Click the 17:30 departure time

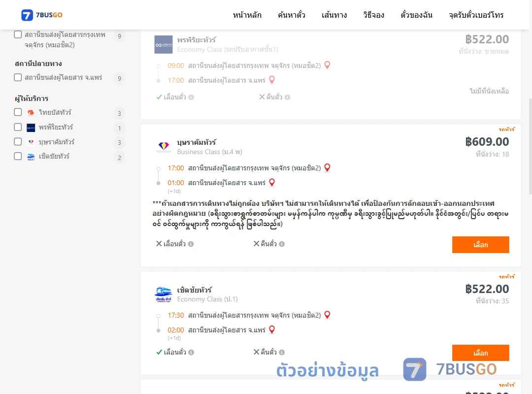pos(176,315)
